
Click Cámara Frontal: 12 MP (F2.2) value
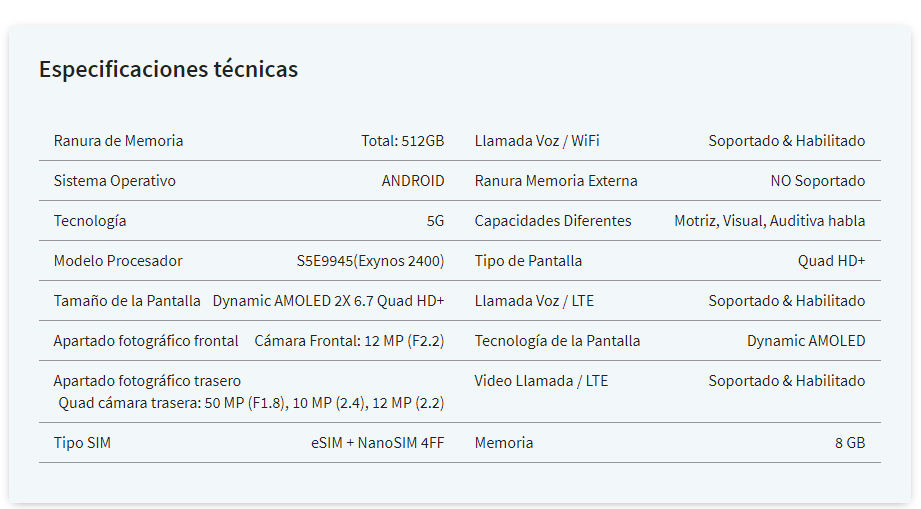point(349,341)
